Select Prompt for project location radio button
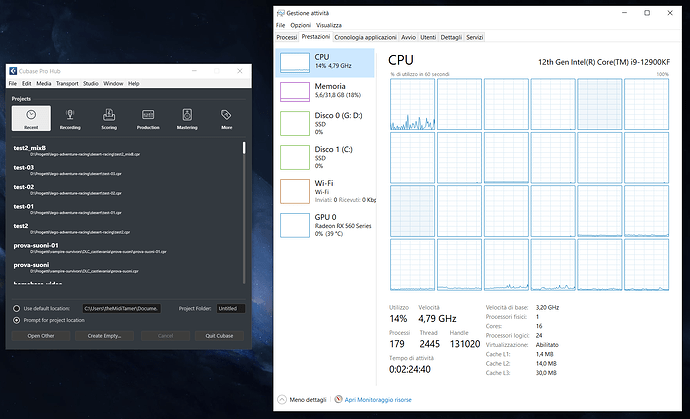The width and height of the screenshot is (690, 419). click(17, 320)
